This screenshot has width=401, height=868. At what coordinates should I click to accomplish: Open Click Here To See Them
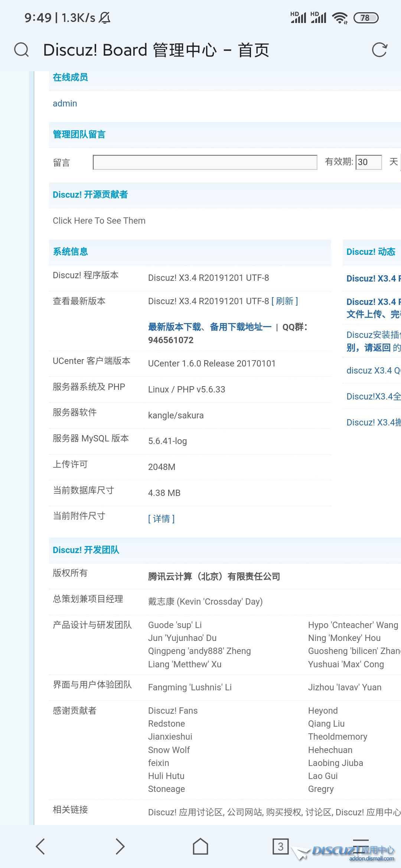[99, 221]
